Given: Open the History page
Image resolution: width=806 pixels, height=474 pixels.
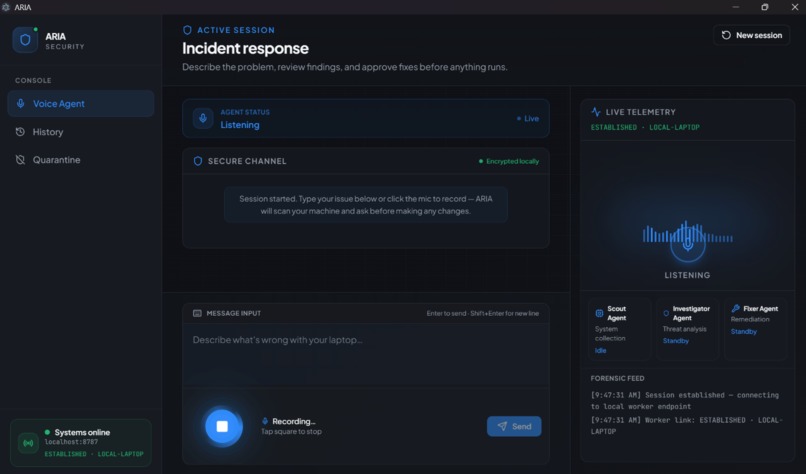Looking at the screenshot, I should click(81, 132).
